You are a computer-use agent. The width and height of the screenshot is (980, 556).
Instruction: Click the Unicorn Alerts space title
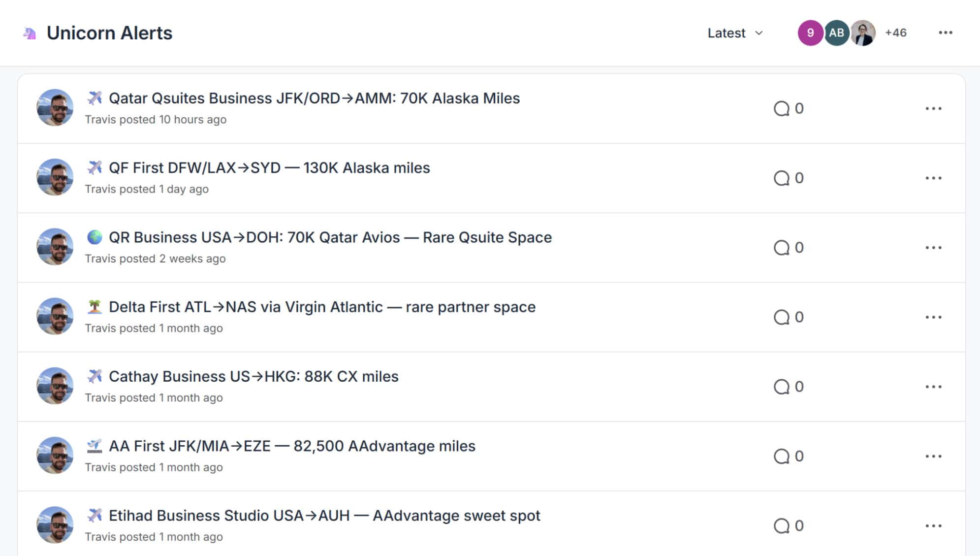pyautogui.click(x=109, y=33)
